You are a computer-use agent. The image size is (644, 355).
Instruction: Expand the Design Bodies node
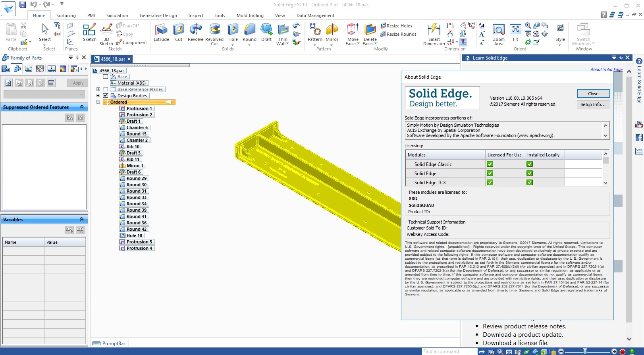pos(98,96)
